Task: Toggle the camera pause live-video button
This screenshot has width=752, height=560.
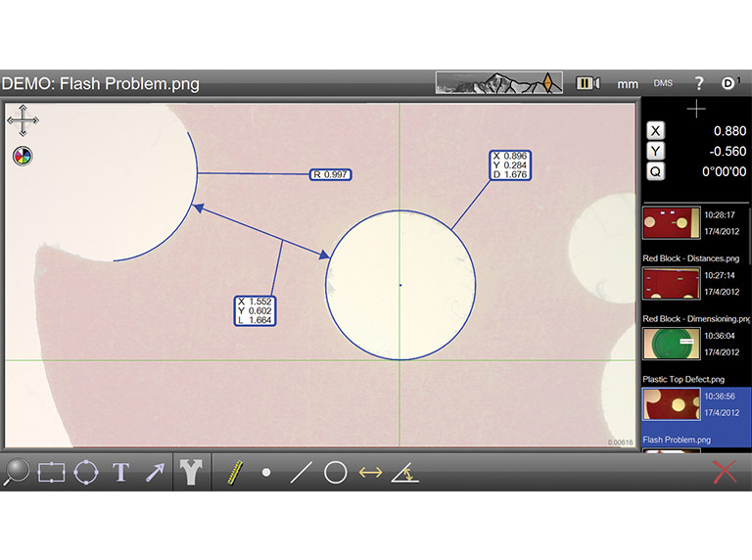Action: 587,83
